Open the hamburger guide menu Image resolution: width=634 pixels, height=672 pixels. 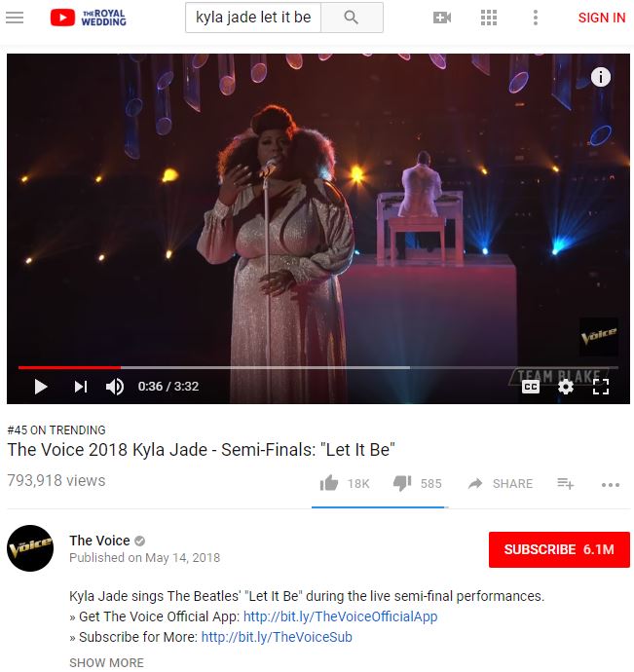pyautogui.click(x=15, y=18)
